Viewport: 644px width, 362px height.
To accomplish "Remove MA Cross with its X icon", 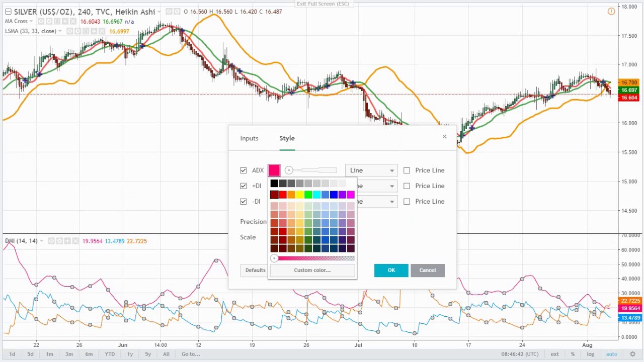I will (73, 21).
